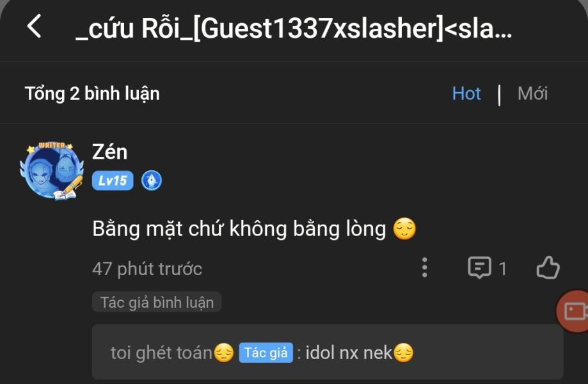The height and width of the screenshot is (384, 588).
Task: Open the reply from 'toi ghét toán'
Action: coord(328,352)
